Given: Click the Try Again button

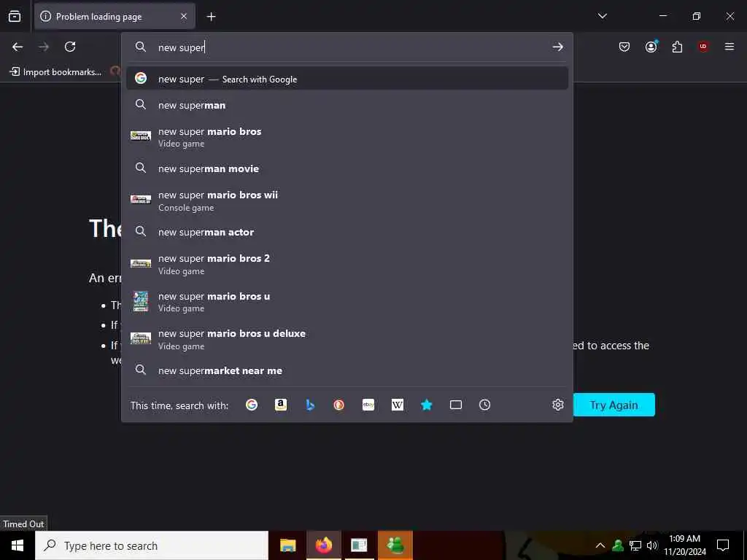Looking at the screenshot, I should coord(614,405).
